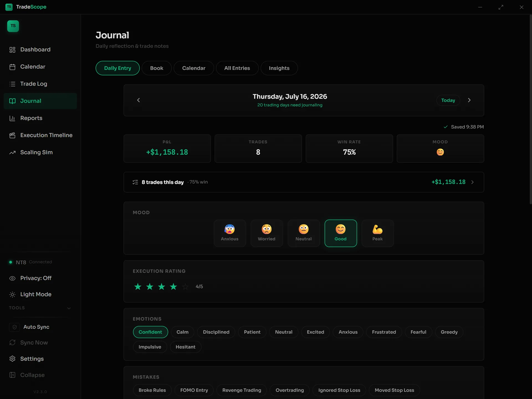Toggle the FOMO Entry mistake tag
The width and height of the screenshot is (532, 399).
tap(194, 390)
